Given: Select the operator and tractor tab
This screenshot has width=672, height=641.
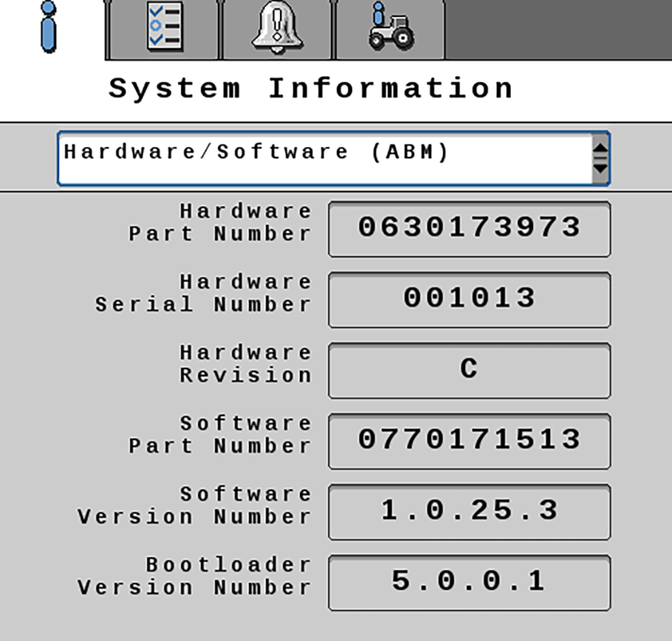Looking at the screenshot, I should click(x=391, y=29).
